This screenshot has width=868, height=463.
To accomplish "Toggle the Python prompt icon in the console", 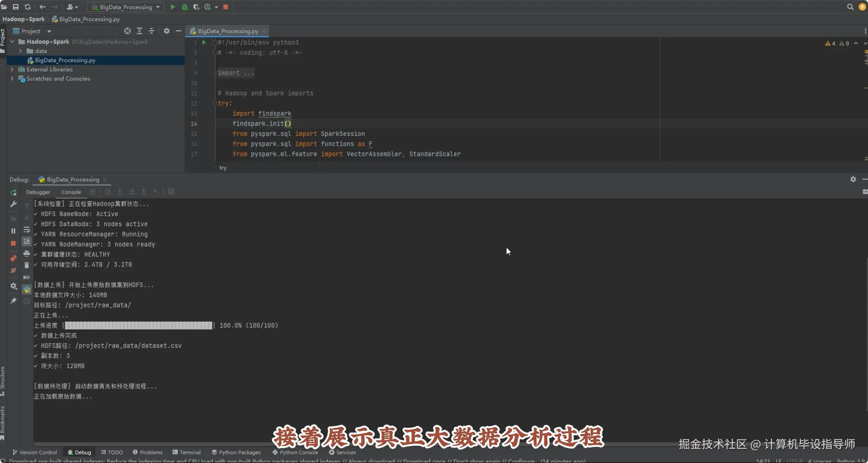I will [x=27, y=290].
